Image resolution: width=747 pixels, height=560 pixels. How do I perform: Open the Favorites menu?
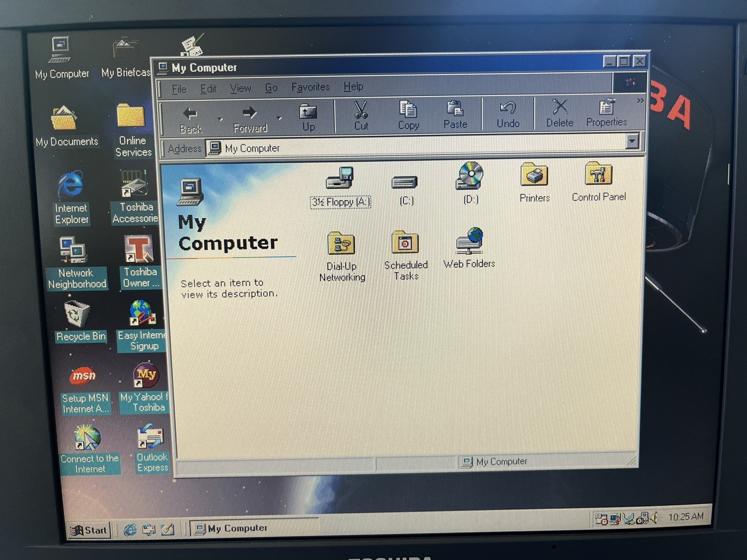click(x=310, y=87)
